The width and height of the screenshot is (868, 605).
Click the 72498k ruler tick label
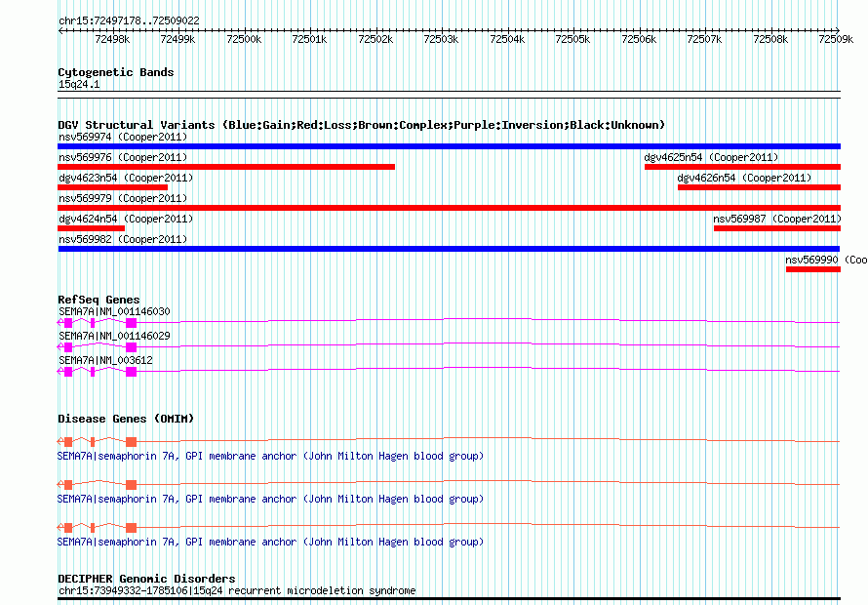112,39
